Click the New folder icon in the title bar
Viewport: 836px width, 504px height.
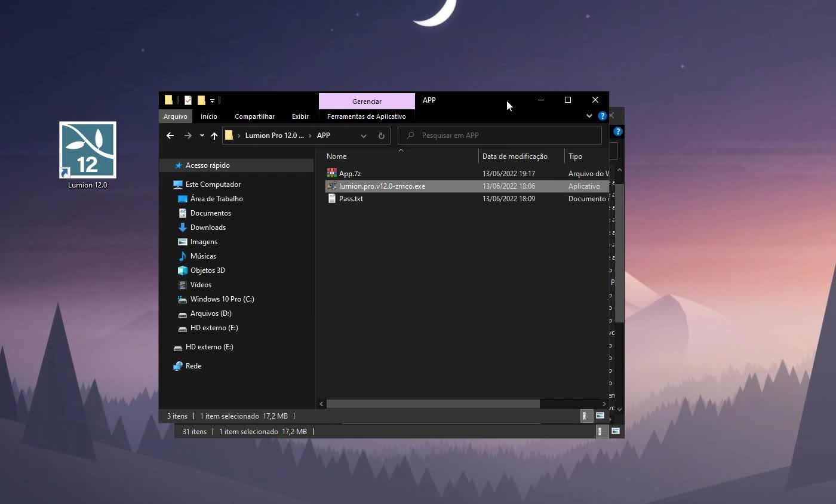[x=201, y=100]
